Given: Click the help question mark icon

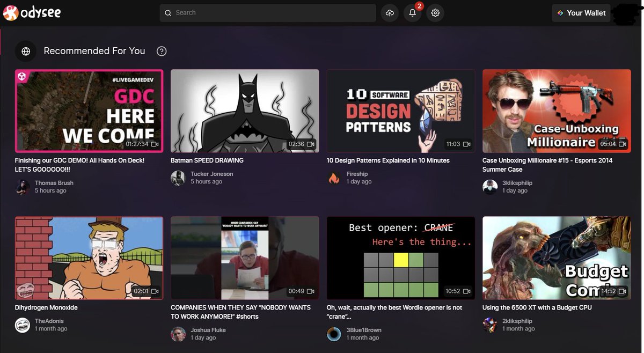Looking at the screenshot, I should tap(162, 52).
